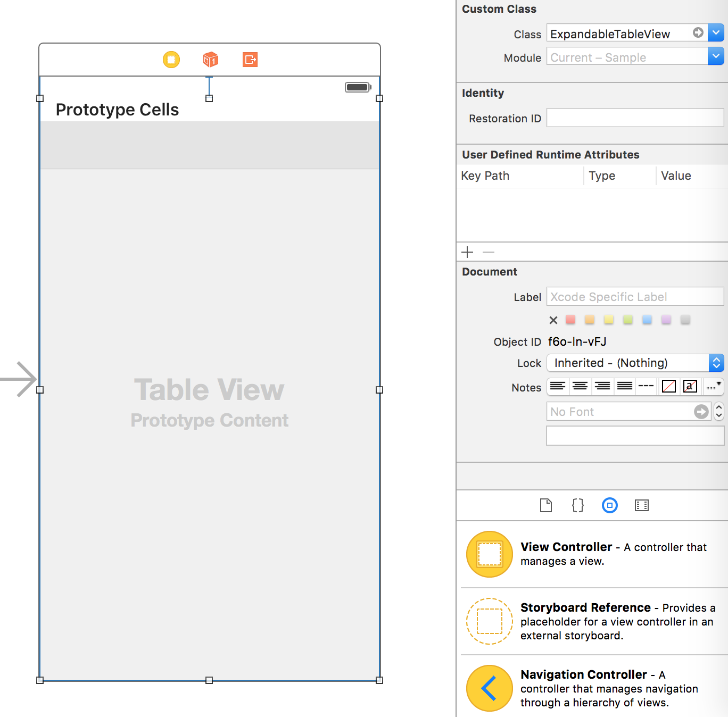Click the Restoration ID input field
The width and height of the screenshot is (728, 717).
[x=634, y=118]
